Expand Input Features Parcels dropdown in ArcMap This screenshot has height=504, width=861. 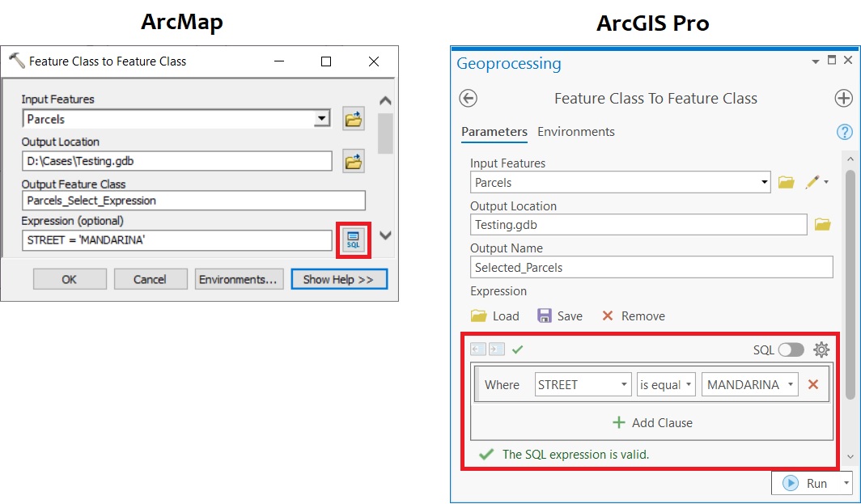coord(322,119)
